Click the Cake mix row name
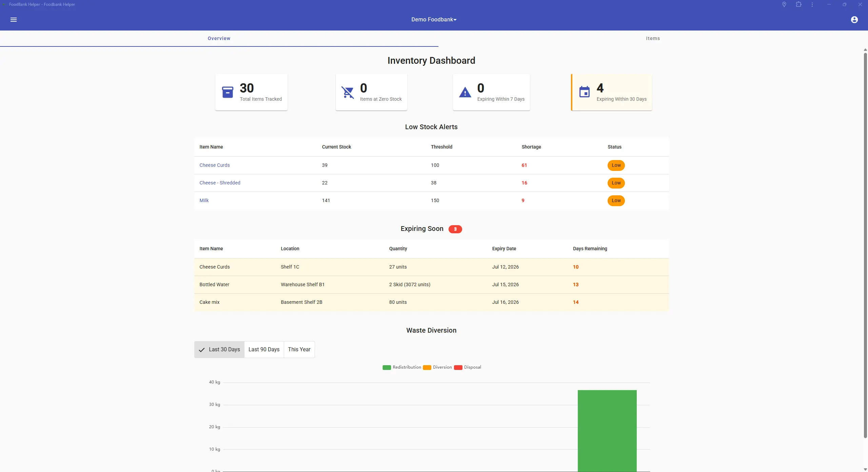 [x=209, y=302]
